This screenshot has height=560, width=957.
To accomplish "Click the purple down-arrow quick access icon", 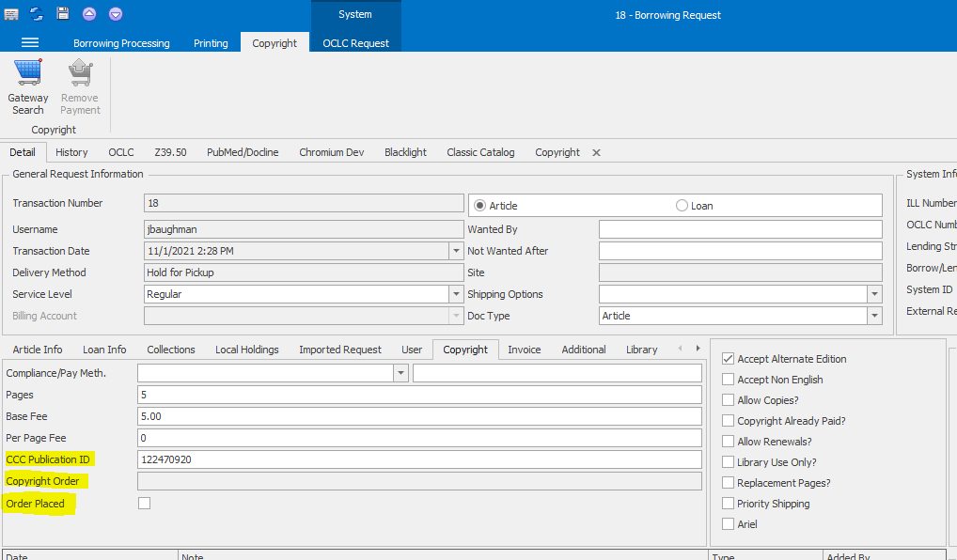I will pos(116,13).
